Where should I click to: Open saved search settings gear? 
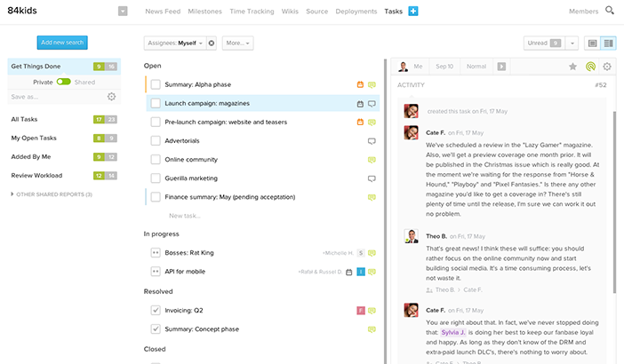pos(111,97)
